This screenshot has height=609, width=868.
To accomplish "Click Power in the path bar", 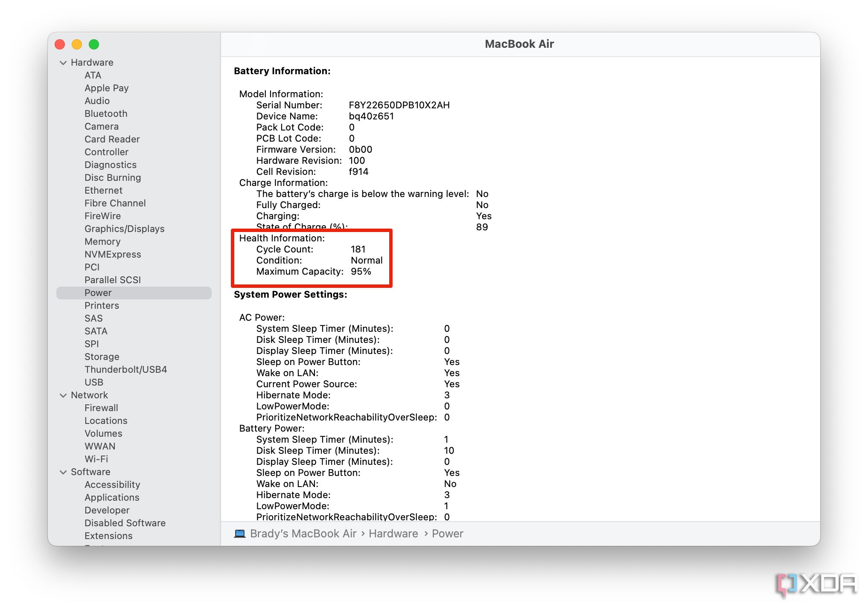I will (447, 534).
